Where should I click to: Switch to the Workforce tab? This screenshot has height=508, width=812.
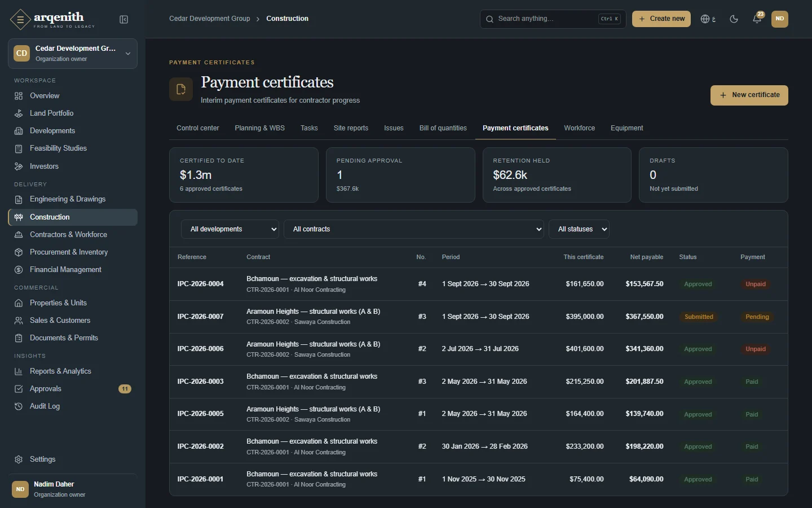coord(580,128)
